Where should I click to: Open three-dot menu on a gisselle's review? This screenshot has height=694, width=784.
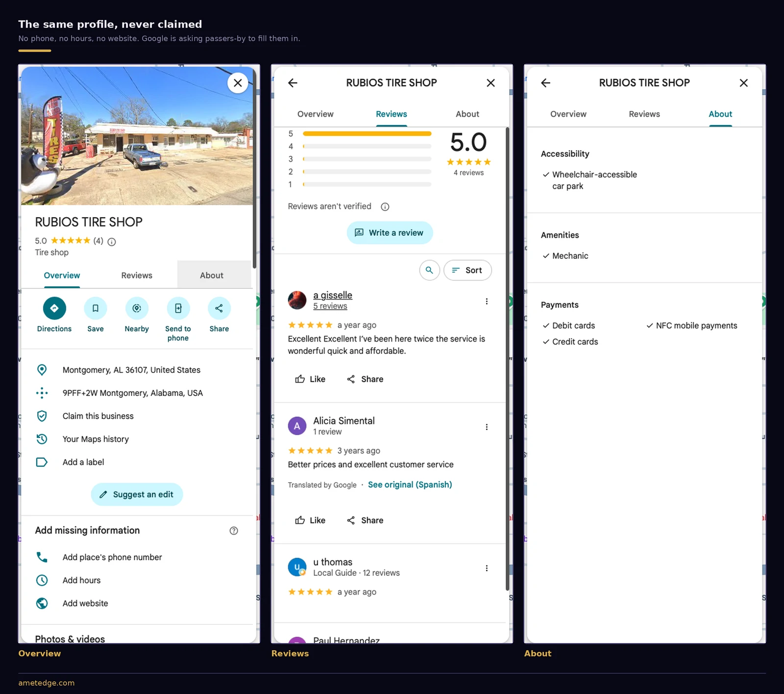(487, 301)
